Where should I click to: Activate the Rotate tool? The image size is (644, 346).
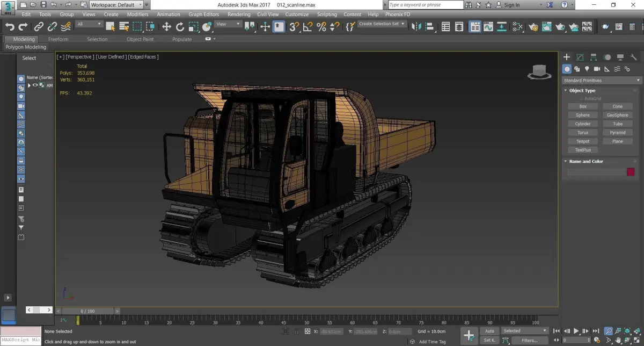(x=180, y=26)
